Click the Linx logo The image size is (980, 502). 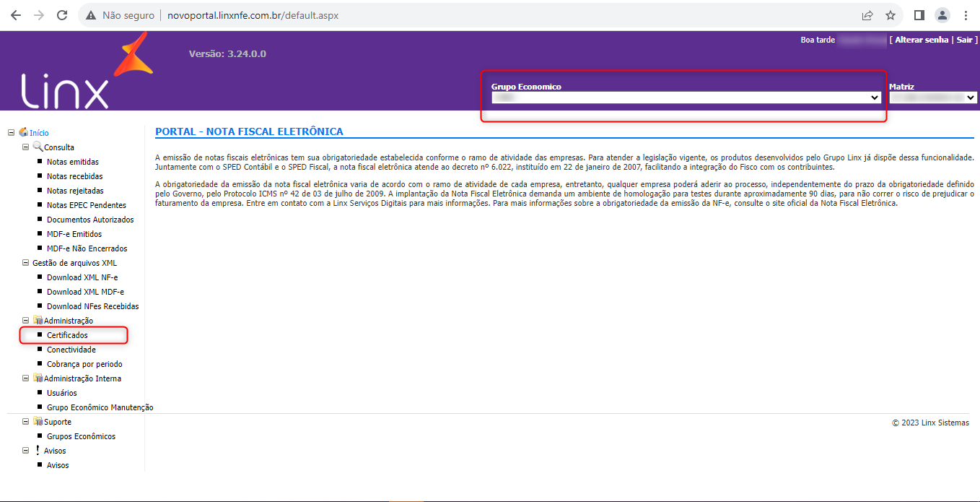click(87, 72)
